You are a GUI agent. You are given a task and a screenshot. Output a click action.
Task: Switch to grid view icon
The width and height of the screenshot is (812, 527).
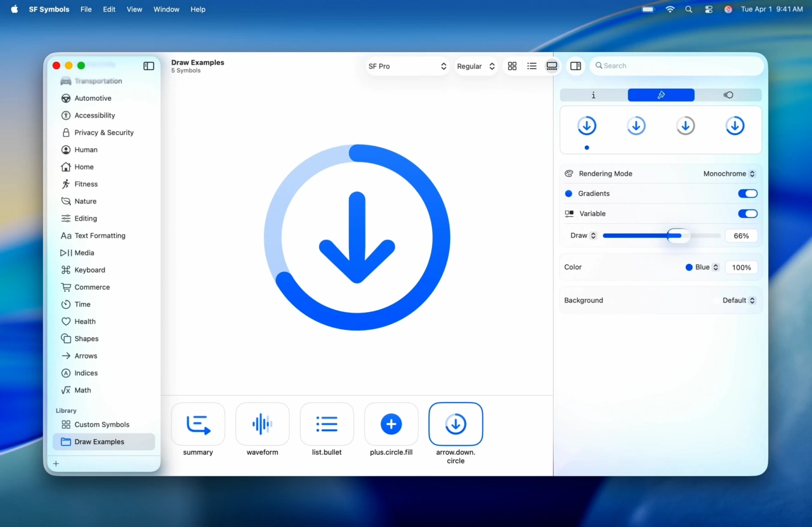(512, 66)
